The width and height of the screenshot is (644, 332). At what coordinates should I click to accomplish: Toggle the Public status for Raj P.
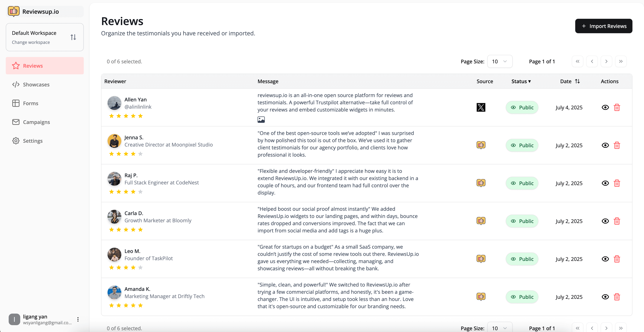pyautogui.click(x=522, y=183)
